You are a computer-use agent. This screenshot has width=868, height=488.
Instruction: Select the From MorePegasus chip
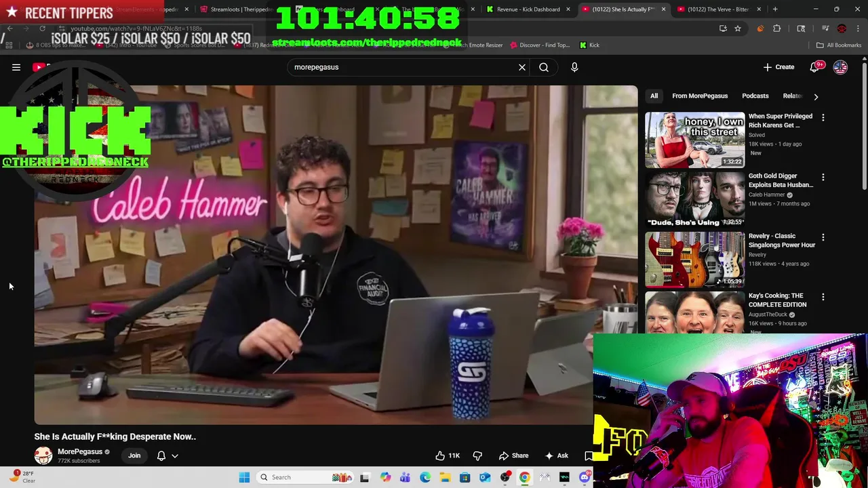[x=700, y=96]
